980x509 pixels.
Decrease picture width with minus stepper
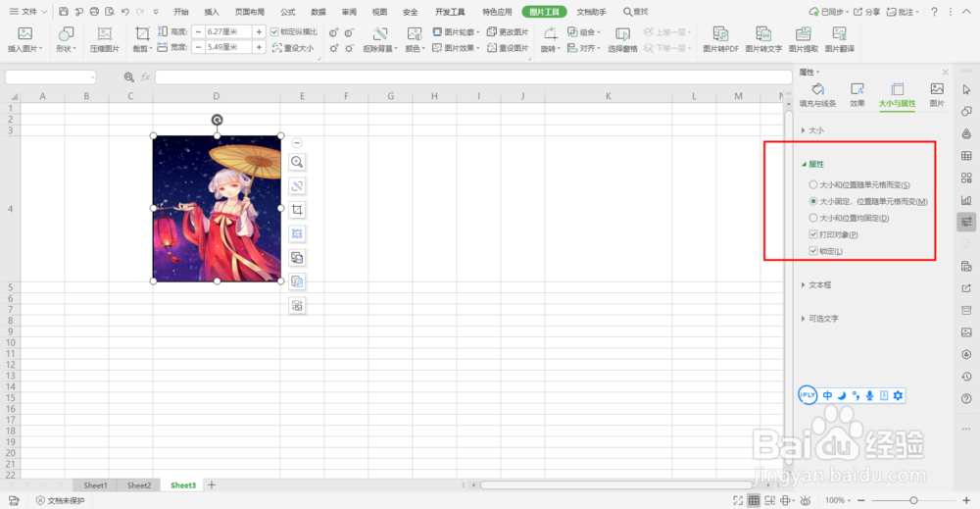(x=198, y=47)
